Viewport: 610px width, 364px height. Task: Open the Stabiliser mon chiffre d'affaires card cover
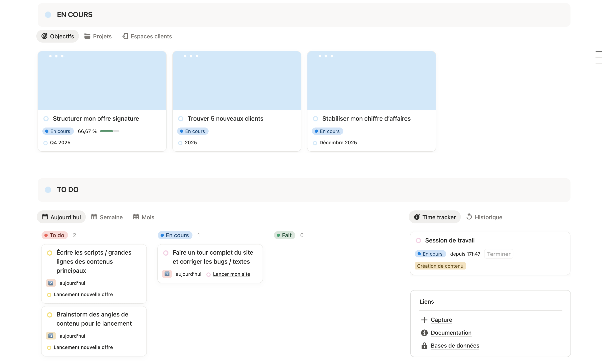pos(371,81)
